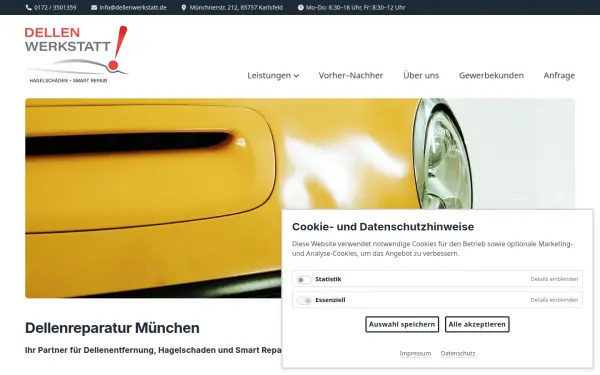Click the envelope email icon
This screenshot has width=600, height=375.
point(94,8)
